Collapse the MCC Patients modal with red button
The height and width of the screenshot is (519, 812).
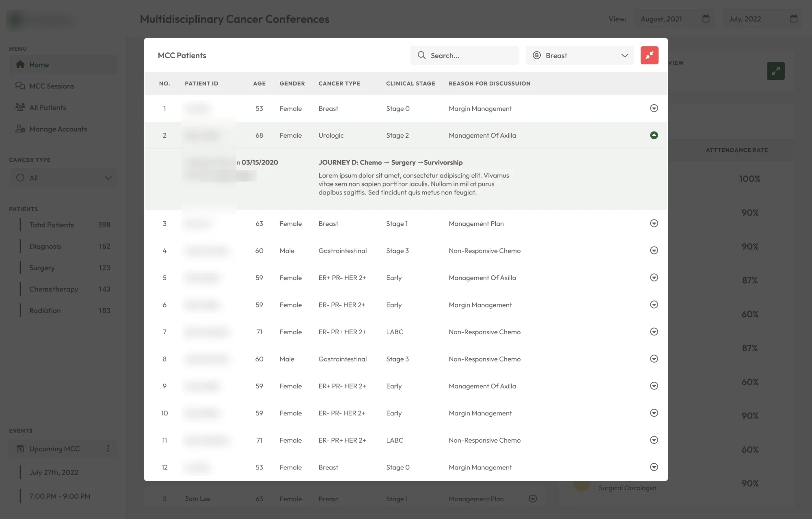click(649, 55)
